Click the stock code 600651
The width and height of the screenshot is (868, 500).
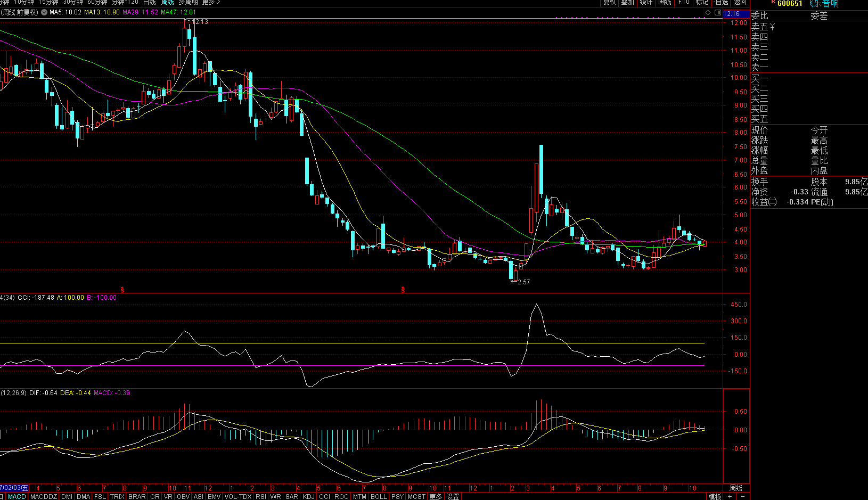coord(790,4)
